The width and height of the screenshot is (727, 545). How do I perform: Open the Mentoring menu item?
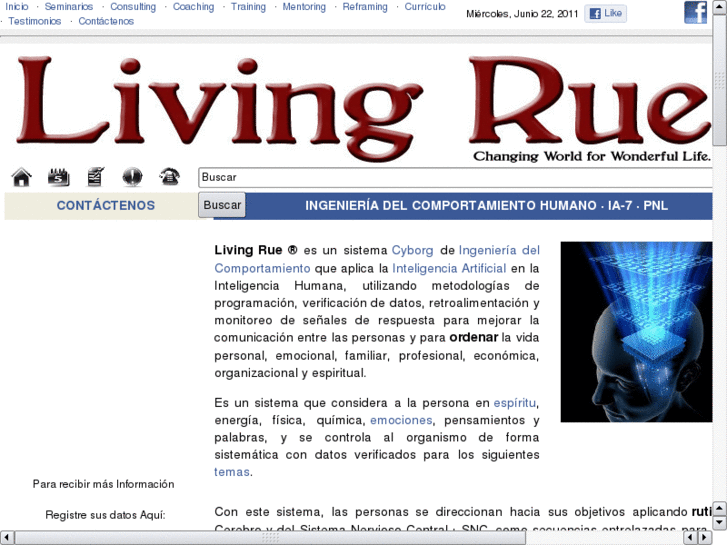tap(304, 7)
